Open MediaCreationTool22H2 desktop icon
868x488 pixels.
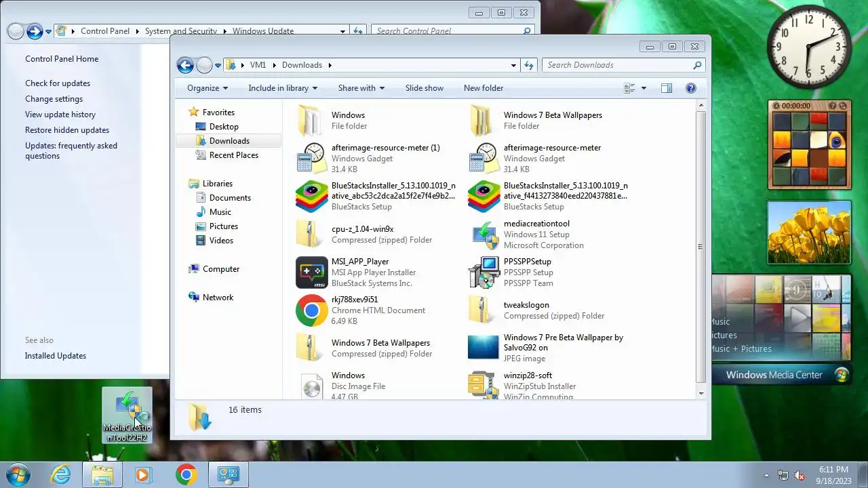click(127, 415)
